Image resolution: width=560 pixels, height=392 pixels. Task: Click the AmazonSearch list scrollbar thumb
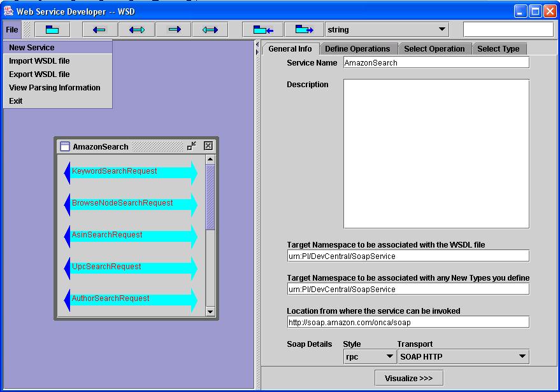(x=210, y=197)
